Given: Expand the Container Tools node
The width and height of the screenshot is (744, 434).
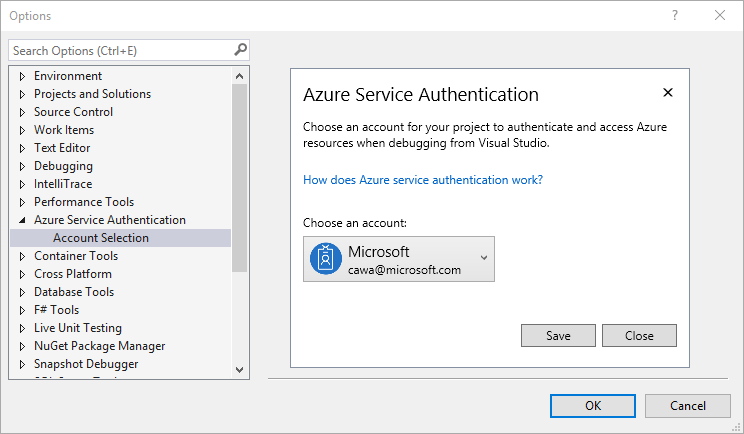Looking at the screenshot, I should point(22,257).
